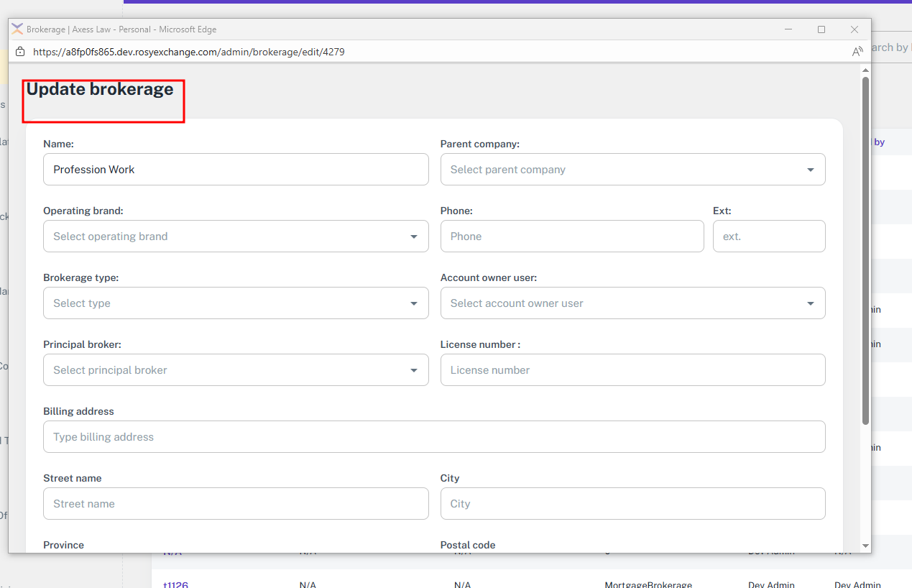Click the scrollbar down arrow
The image size is (912, 588).
coord(865,546)
